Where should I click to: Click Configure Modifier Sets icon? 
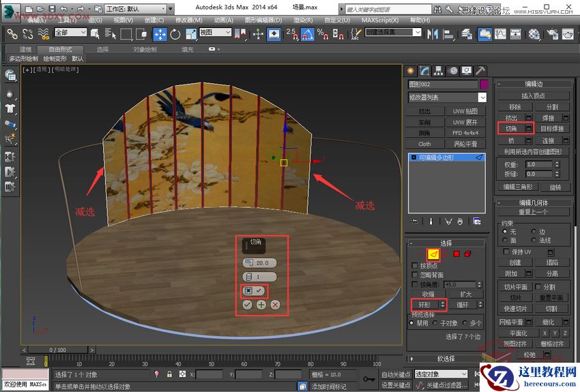[477, 222]
